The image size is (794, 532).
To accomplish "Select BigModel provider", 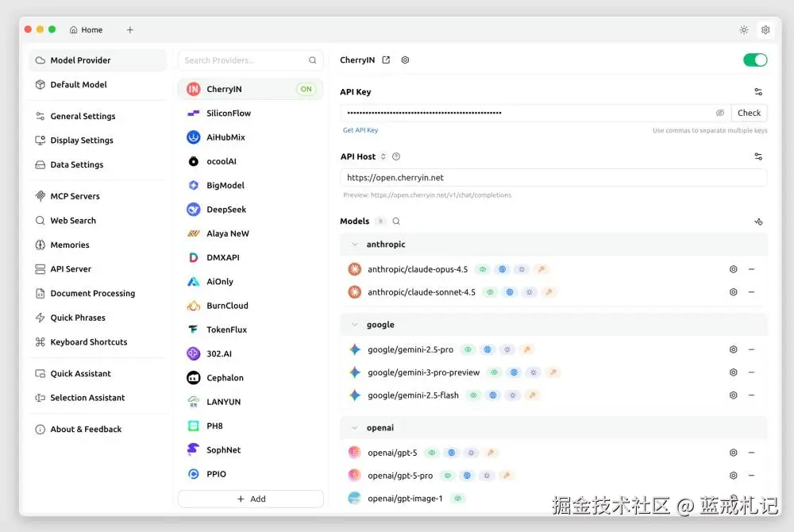I will coord(251,185).
